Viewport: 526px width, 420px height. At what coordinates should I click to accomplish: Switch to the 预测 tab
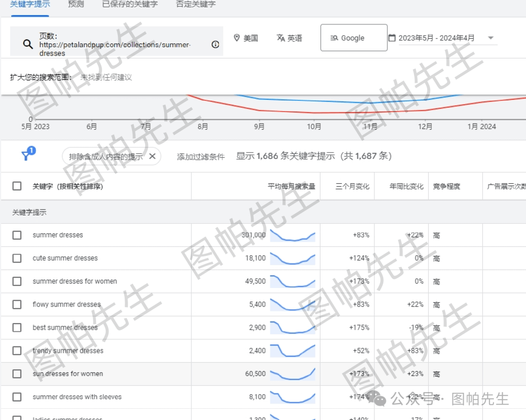[x=76, y=4]
